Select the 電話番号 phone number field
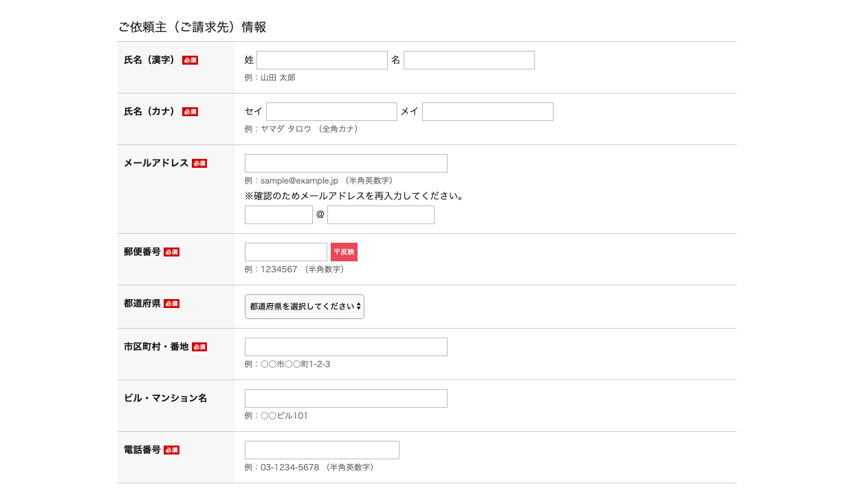The image size is (854, 504). [x=322, y=450]
